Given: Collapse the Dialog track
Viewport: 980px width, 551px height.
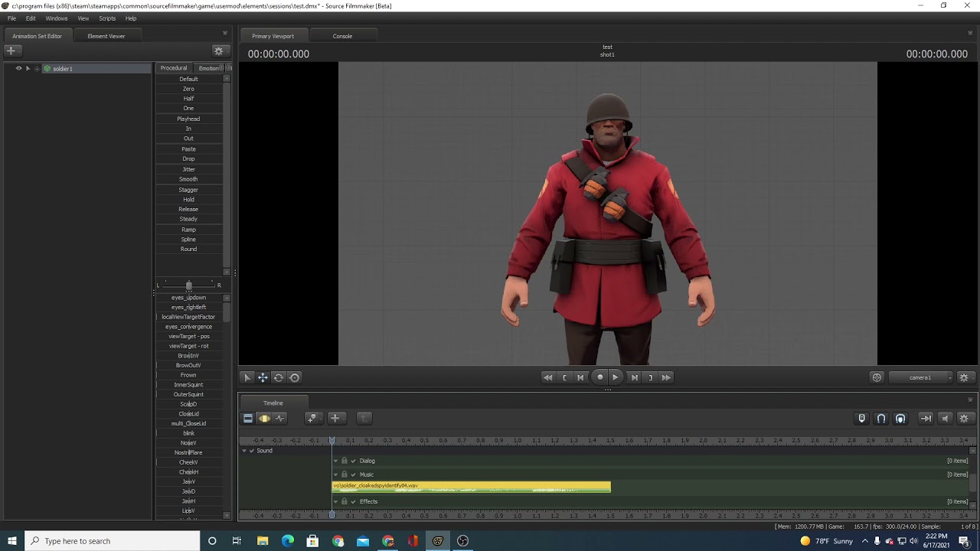Looking at the screenshot, I should point(335,461).
